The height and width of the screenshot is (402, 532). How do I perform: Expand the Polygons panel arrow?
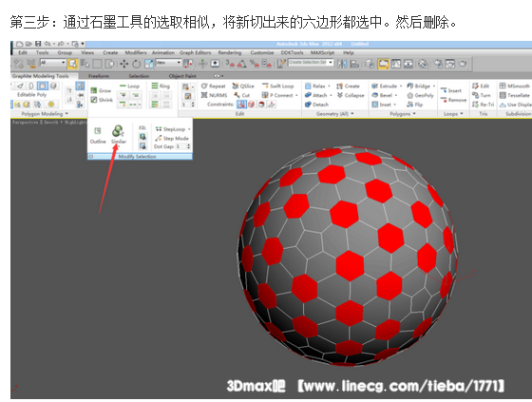(x=414, y=114)
